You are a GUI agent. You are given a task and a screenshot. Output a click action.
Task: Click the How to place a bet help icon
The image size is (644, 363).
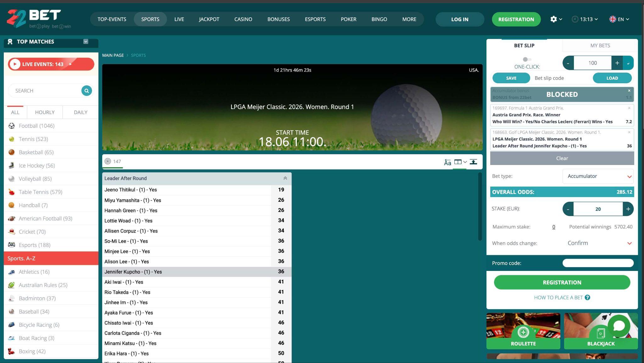(x=587, y=297)
